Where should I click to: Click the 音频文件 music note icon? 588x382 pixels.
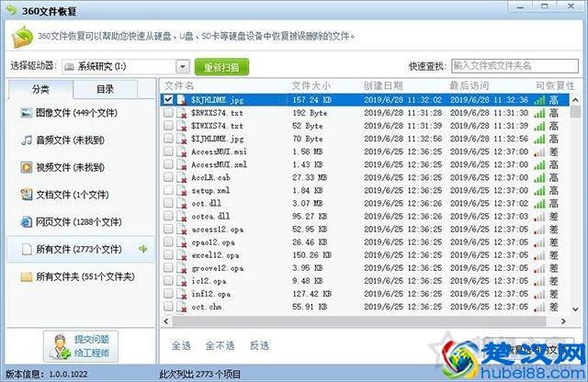pos(27,140)
